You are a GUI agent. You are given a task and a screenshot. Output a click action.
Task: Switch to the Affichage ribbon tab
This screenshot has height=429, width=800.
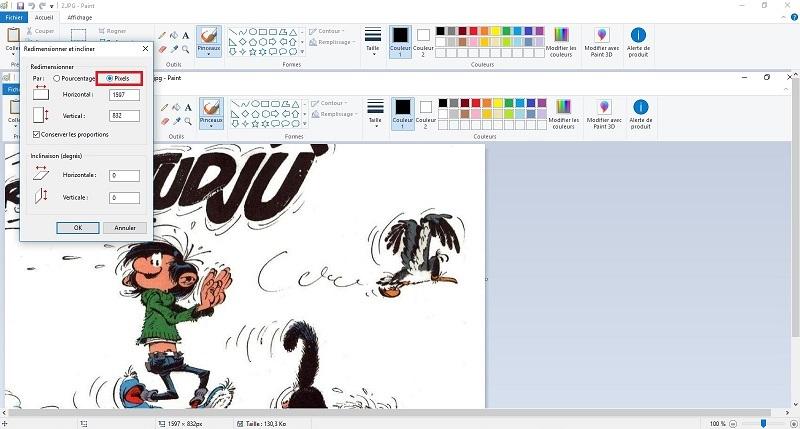click(80, 17)
